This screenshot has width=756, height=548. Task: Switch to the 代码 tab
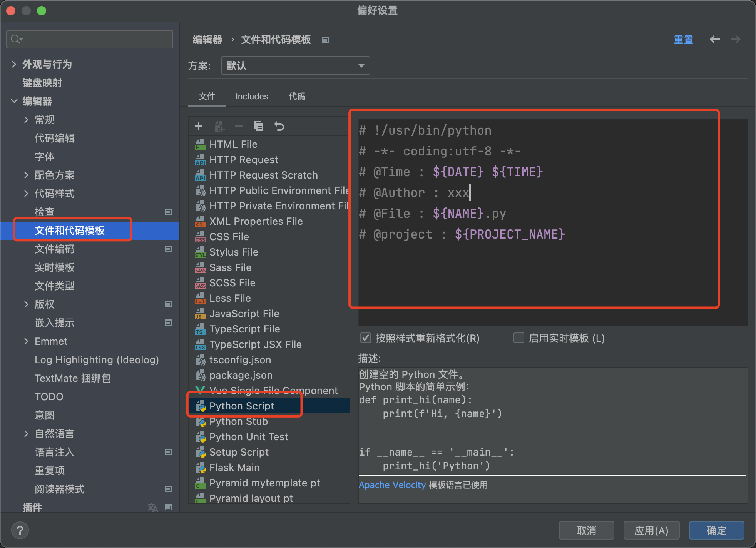(297, 96)
